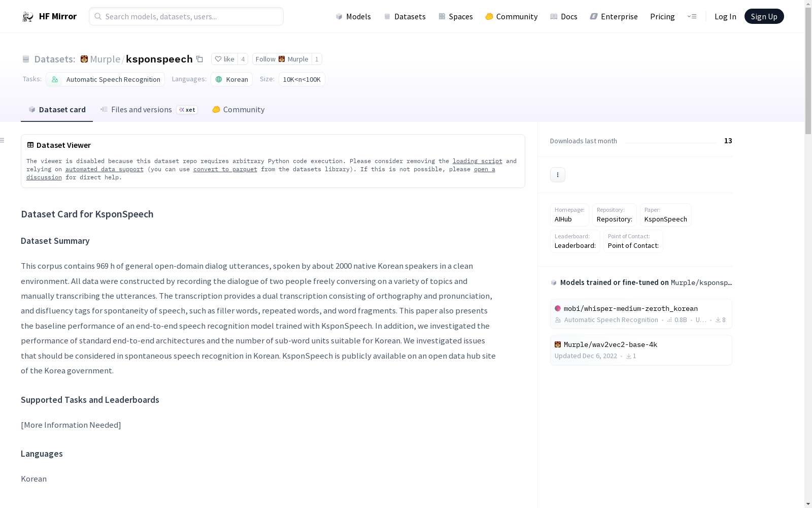Open the AIHub homepage link
This screenshot has height=508, width=812.
(569, 215)
